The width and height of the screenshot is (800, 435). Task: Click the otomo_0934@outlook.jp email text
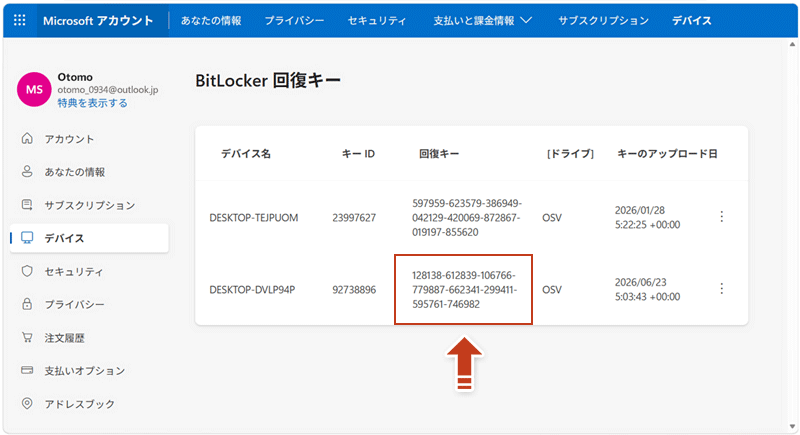point(108,90)
